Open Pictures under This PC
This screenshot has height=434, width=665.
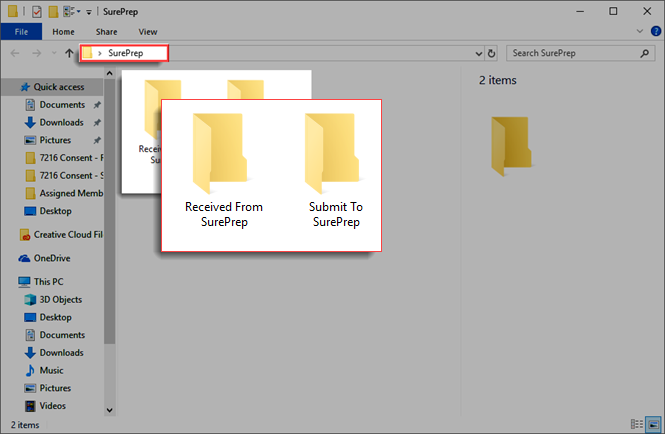pos(49,388)
